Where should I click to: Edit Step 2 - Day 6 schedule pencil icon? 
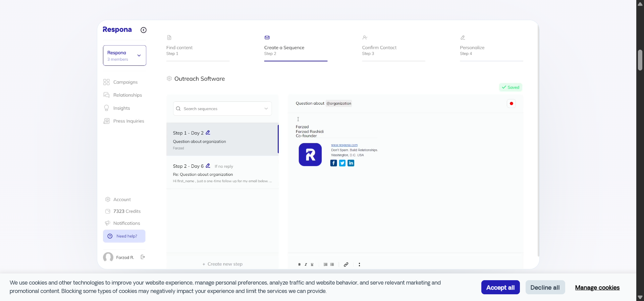208,166
